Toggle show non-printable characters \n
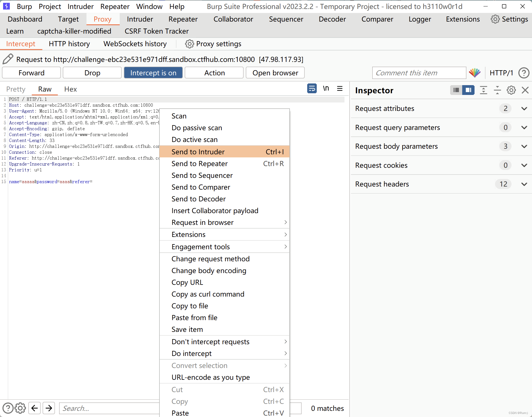The image size is (532, 417). pyautogui.click(x=326, y=88)
